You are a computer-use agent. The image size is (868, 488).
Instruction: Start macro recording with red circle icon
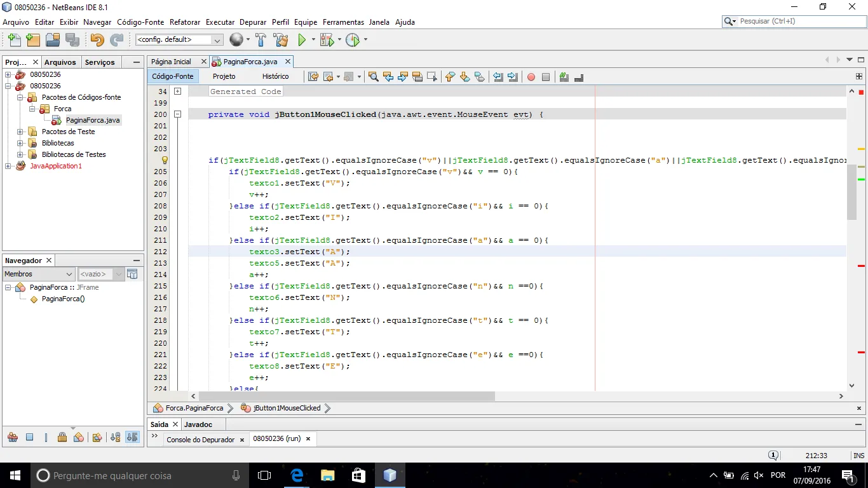531,77
